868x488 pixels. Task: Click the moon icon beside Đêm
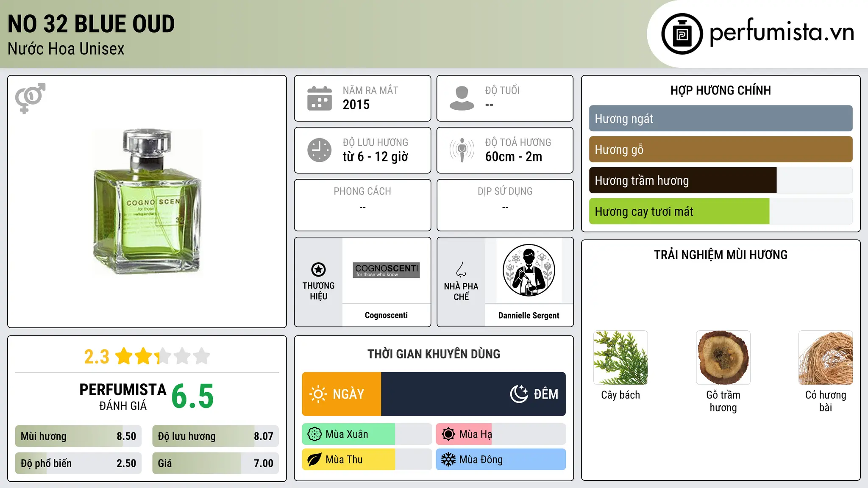pyautogui.click(x=519, y=394)
